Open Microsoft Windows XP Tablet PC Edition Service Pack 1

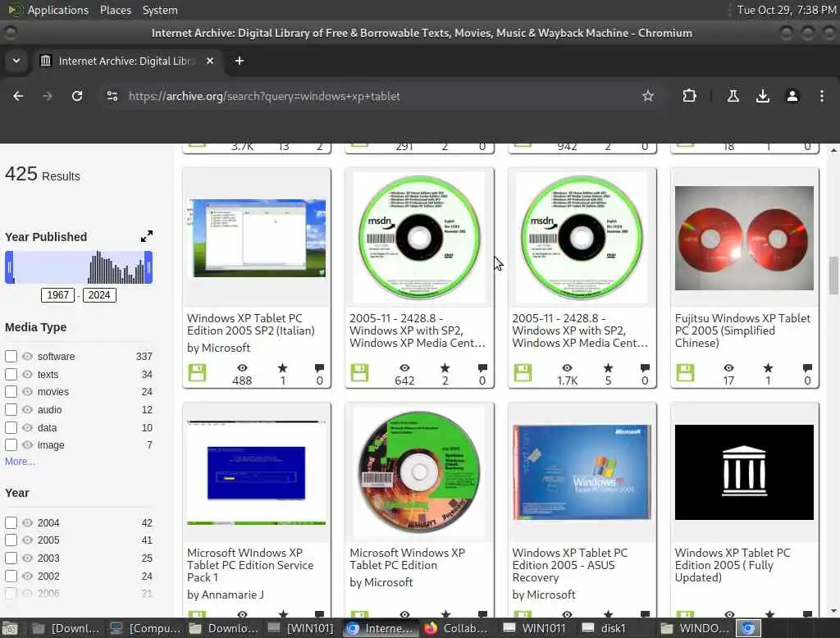coord(250,565)
